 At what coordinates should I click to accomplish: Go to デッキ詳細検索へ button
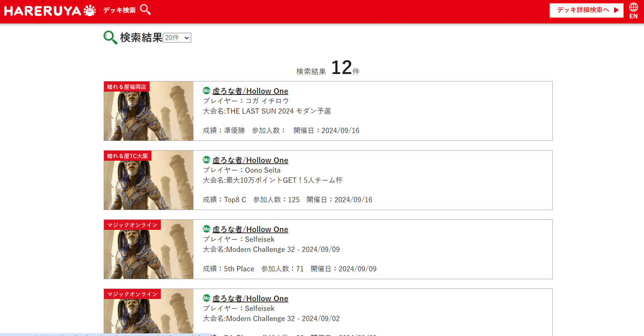tap(587, 10)
